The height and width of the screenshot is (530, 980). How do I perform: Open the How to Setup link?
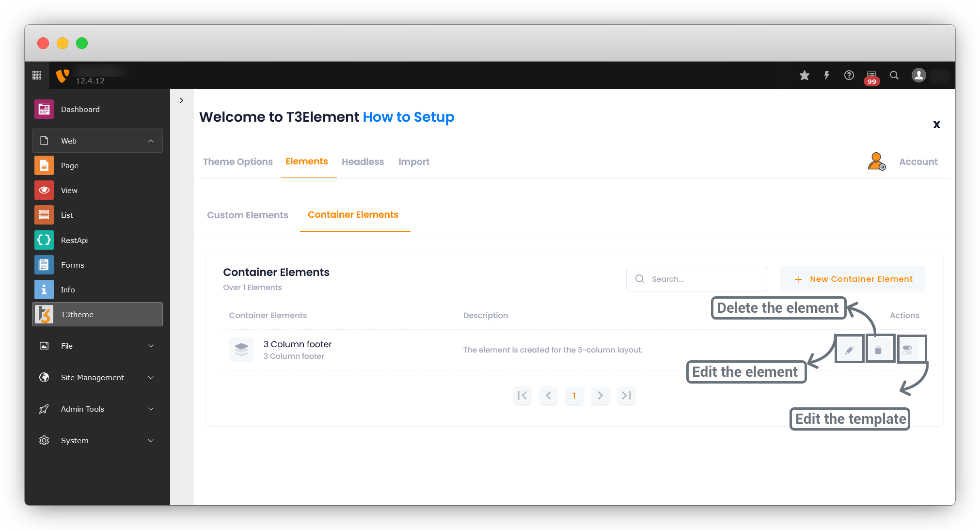pyautogui.click(x=409, y=117)
